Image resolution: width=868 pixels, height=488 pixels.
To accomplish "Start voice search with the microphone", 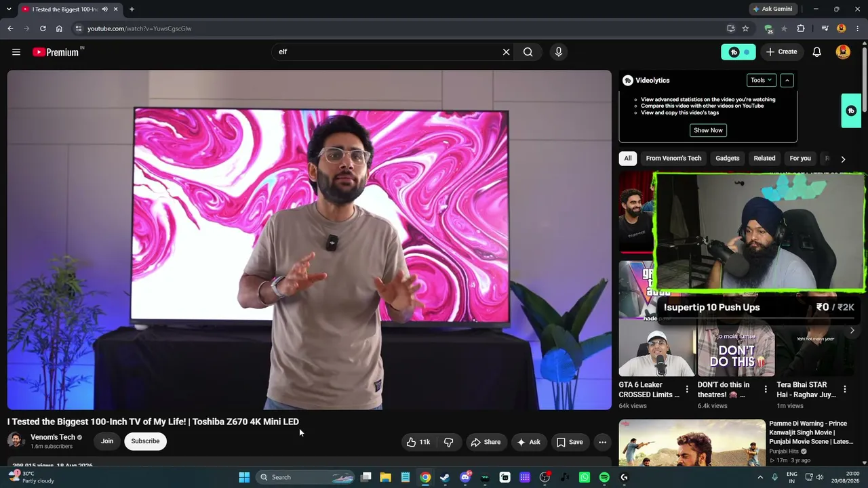I will pyautogui.click(x=559, y=52).
